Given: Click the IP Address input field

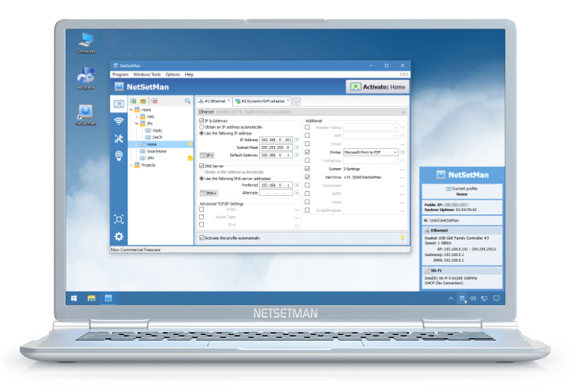Looking at the screenshot, I should point(276,140).
